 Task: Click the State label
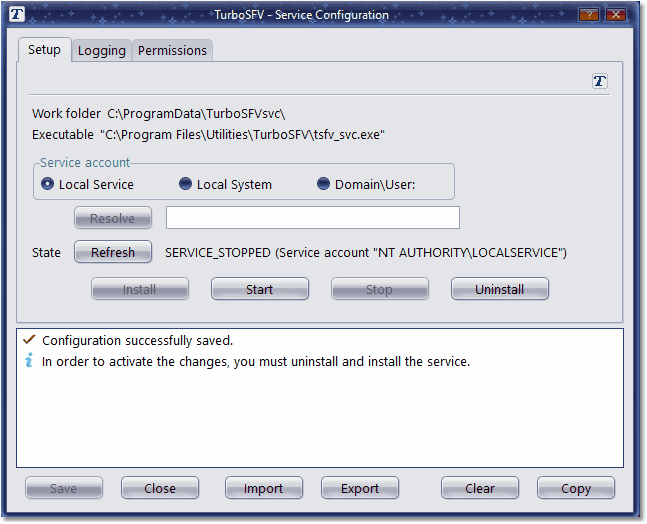pos(46,252)
